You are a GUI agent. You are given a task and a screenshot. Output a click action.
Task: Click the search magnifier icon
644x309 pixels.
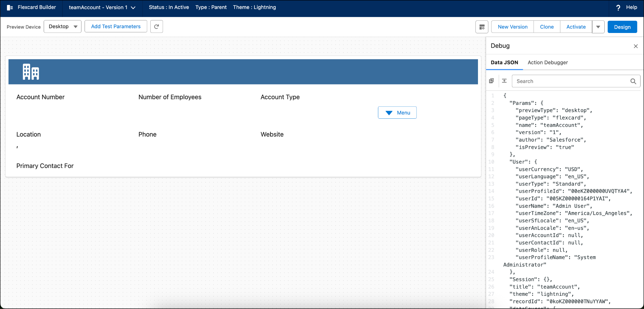click(633, 81)
